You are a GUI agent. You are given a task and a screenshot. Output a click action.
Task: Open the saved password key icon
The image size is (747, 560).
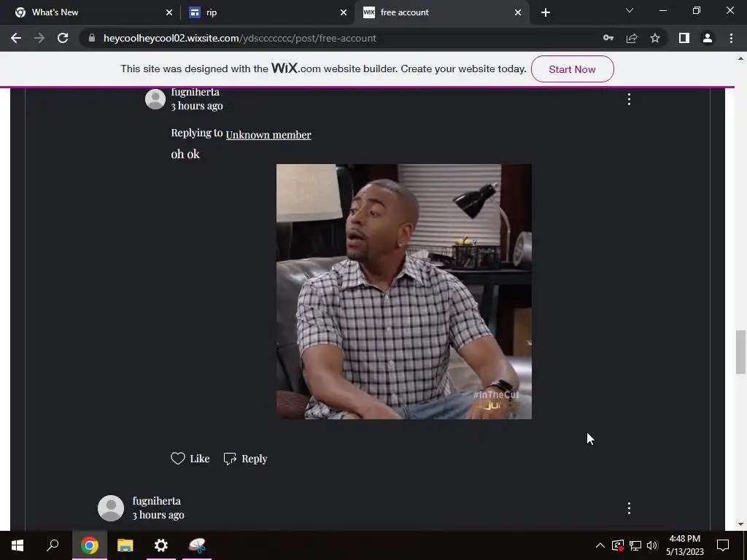point(608,38)
